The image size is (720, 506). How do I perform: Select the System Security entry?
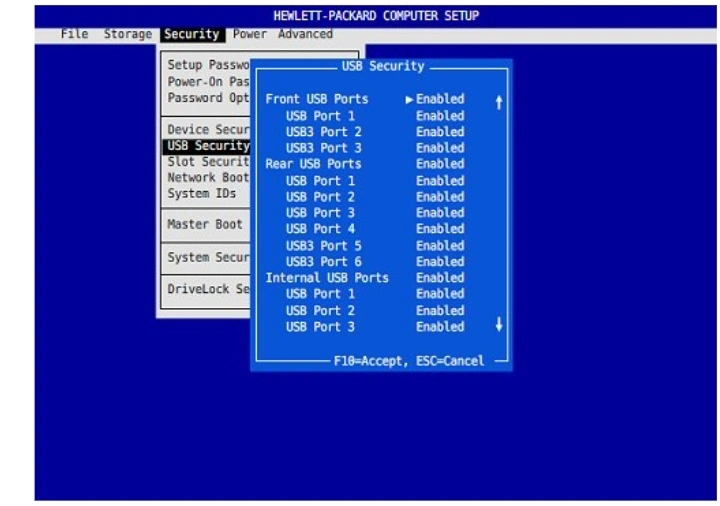click(x=208, y=257)
